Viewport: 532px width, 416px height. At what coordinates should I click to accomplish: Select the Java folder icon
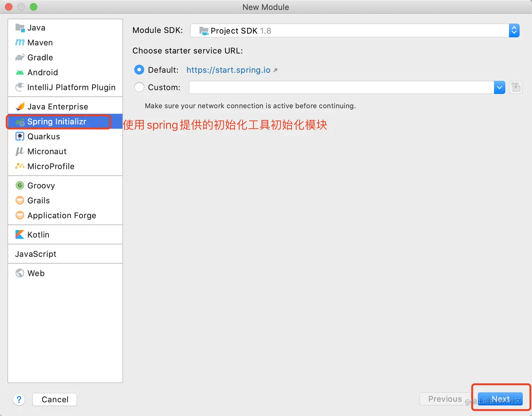[x=20, y=27]
